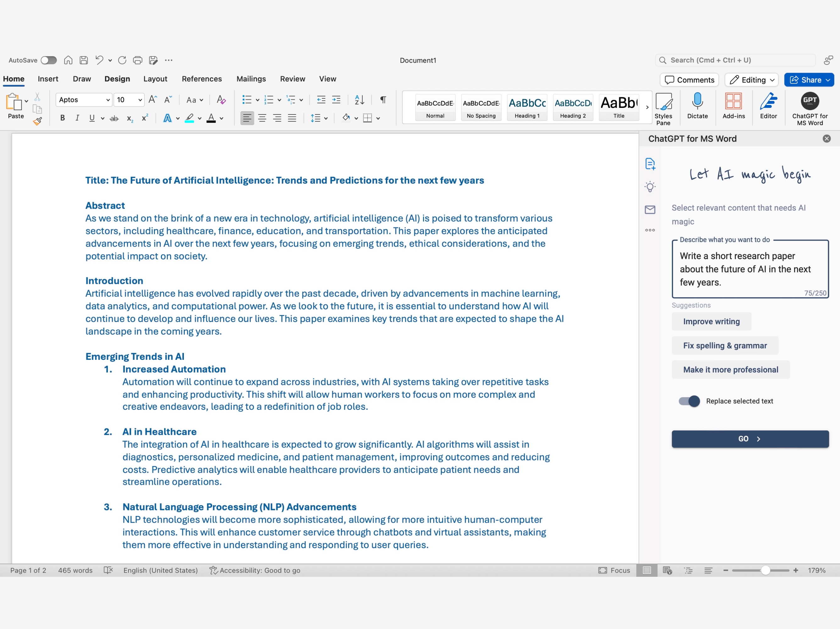Open the Add-ins icon
The height and width of the screenshot is (629, 840).
[733, 106]
